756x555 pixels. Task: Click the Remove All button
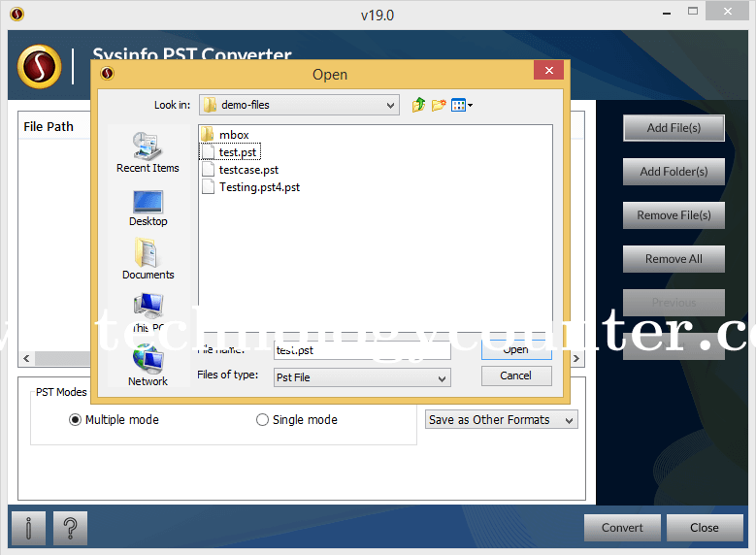[x=674, y=259]
